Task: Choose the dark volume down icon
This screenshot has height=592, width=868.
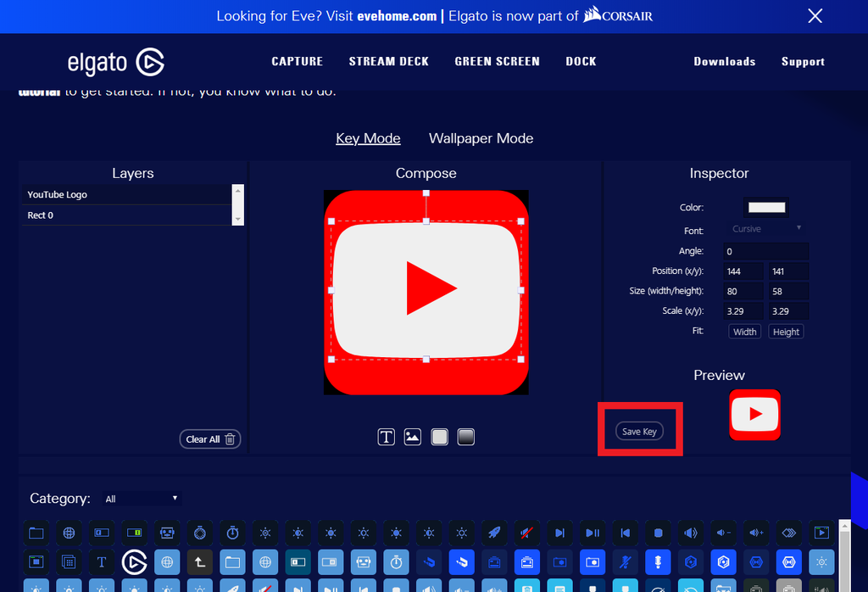Action: [724, 533]
